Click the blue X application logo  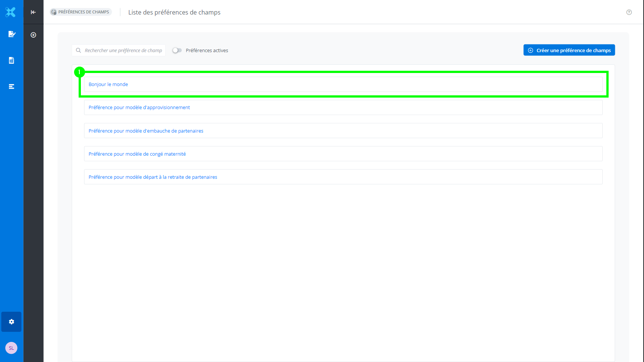11,12
